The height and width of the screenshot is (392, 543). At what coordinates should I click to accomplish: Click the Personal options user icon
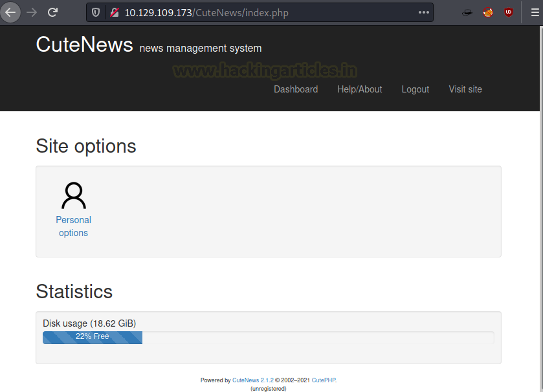coord(74,195)
